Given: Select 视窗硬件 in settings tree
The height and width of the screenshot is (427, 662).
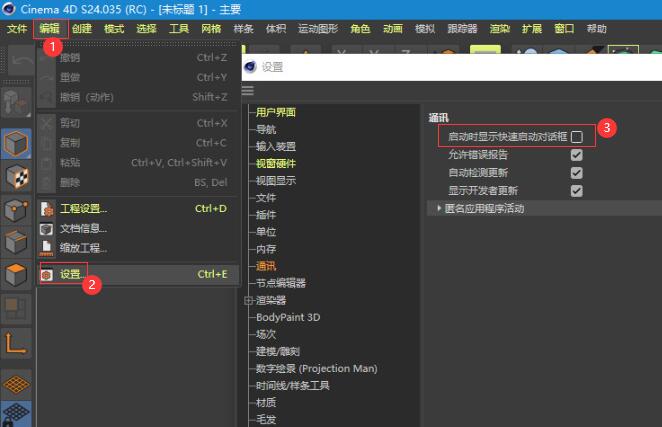Looking at the screenshot, I should pos(276,163).
